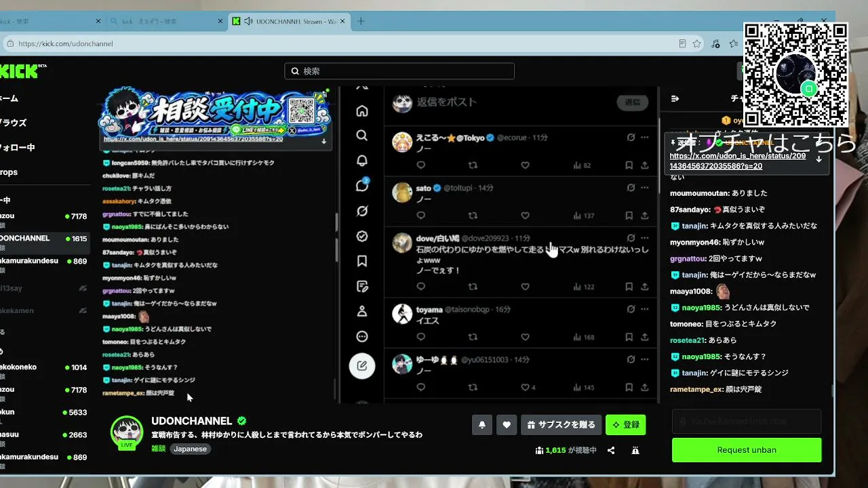Screen dimensions: 868x488
Task: Bookmark toyama's tweet
Action: pos(629,337)
